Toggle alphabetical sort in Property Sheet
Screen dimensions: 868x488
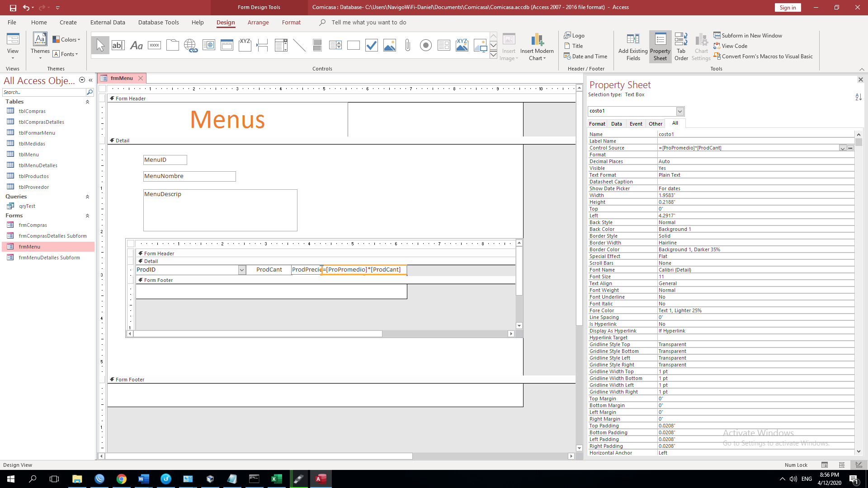click(x=859, y=97)
